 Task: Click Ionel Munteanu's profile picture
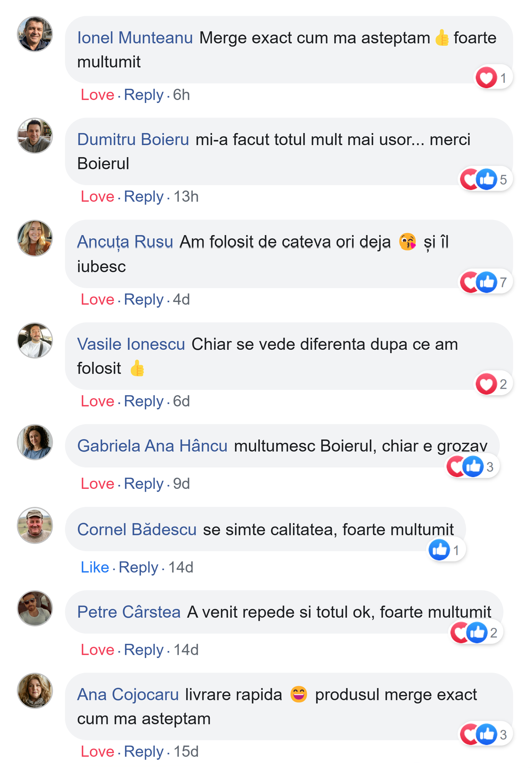[35, 34]
